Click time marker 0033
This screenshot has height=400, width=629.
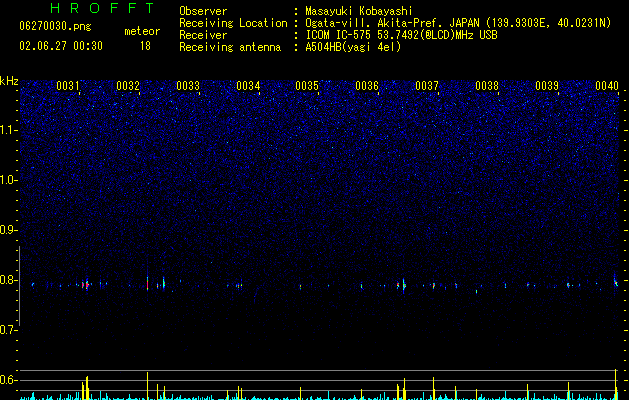pos(188,86)
